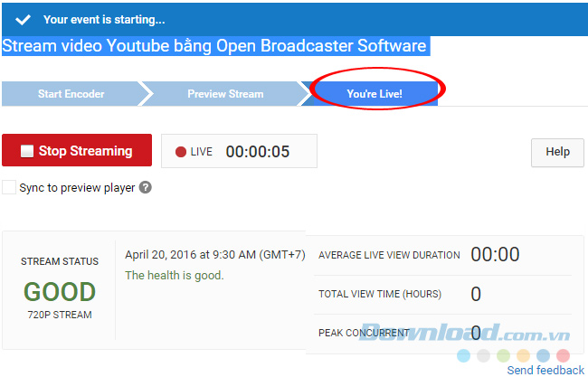Click the 00:00 average duration value
This screenshot has width=588, height=377.
495,254
